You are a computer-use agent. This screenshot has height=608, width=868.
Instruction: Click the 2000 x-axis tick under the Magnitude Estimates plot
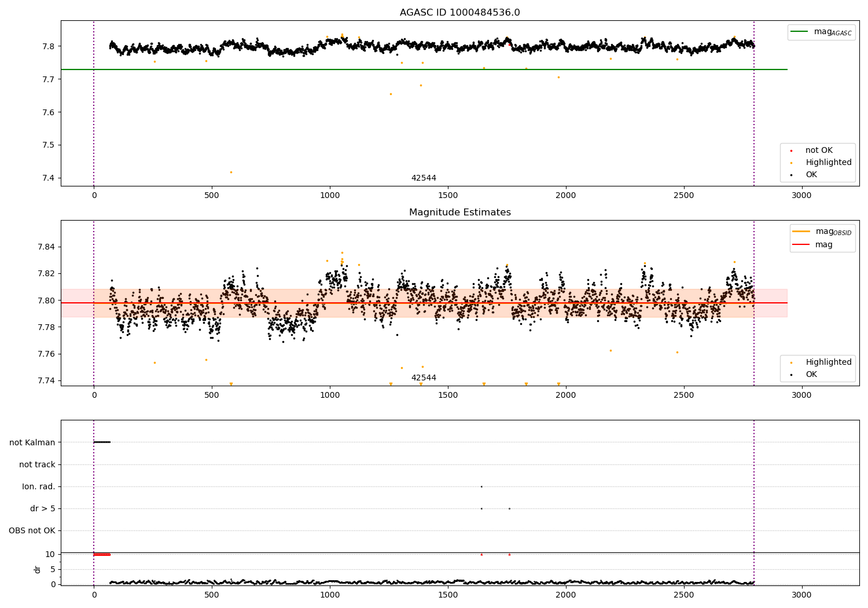[x=565, y=395]
